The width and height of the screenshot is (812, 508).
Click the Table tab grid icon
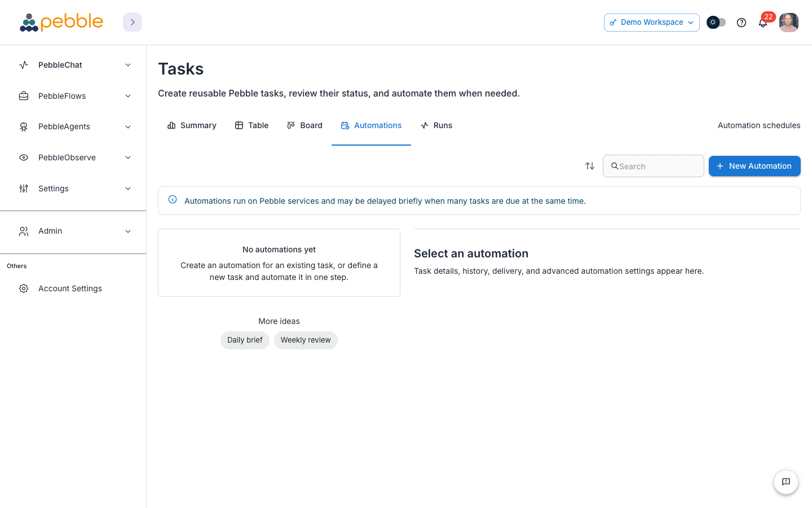click(x=239, y=125)
